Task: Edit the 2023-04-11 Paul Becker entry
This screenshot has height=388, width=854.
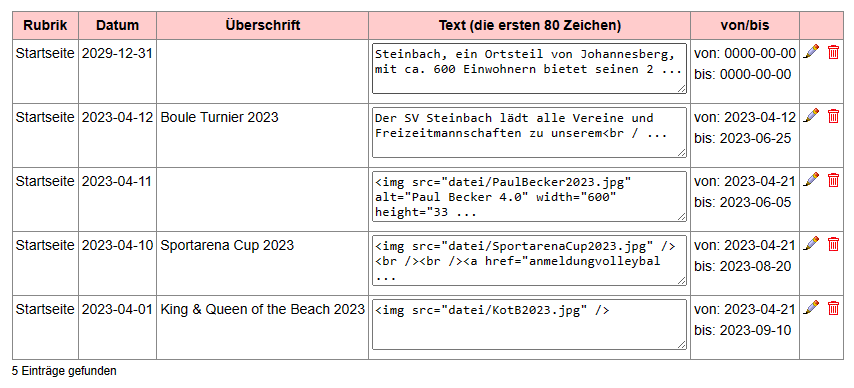Action: (x=811, y=179)
